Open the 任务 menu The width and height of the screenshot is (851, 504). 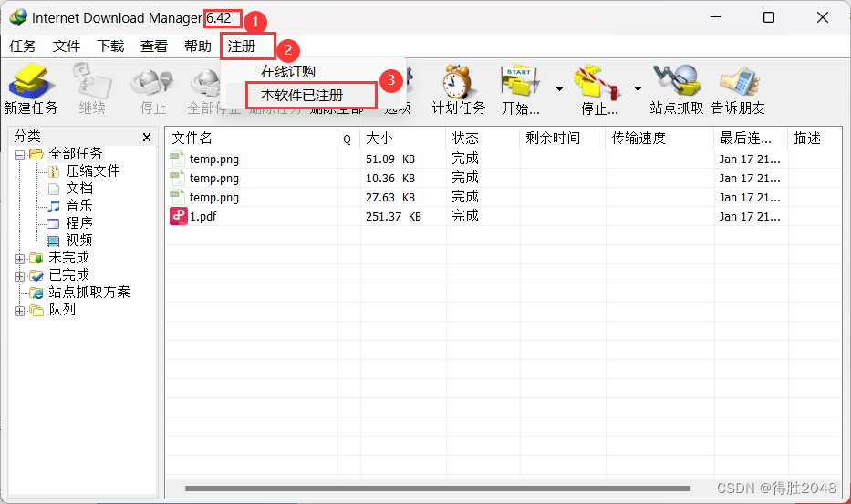coord(23,46)
